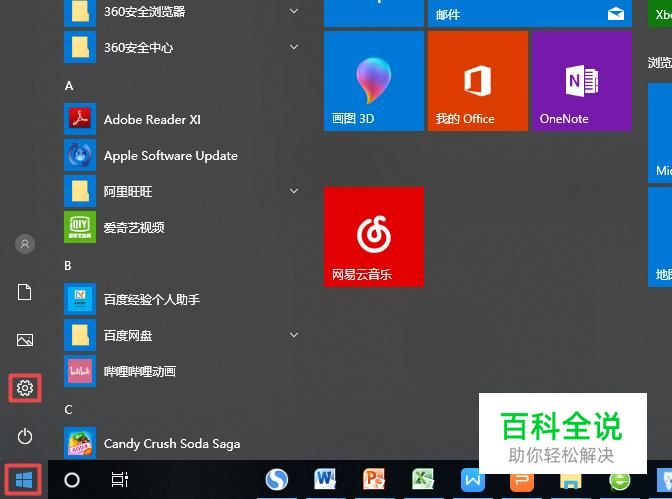Click the 哔哩哔哩动画 app icon
Image resolution: width=672 pixels, height=499 pixels.
click(x=80, y=371)
